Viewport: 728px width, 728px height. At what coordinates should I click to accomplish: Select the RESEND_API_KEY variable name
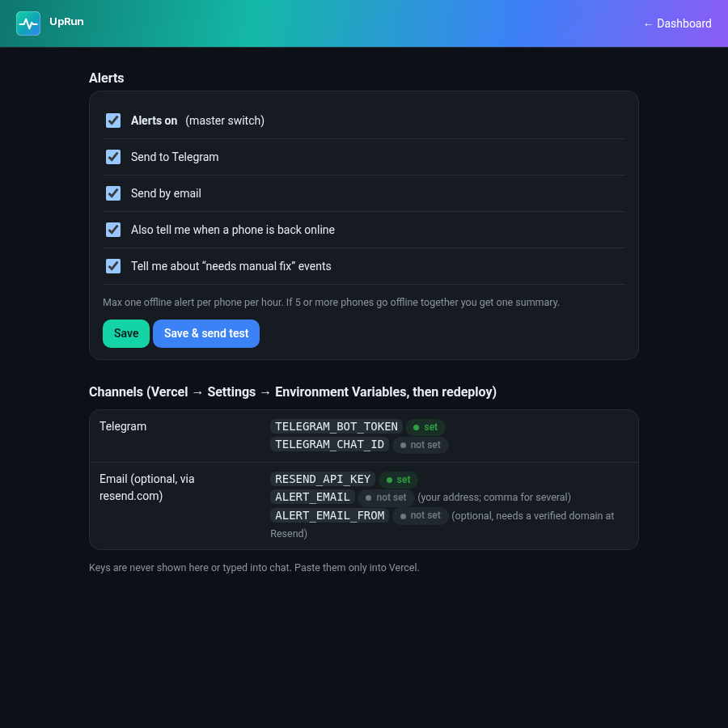click(x=323, y=479)
